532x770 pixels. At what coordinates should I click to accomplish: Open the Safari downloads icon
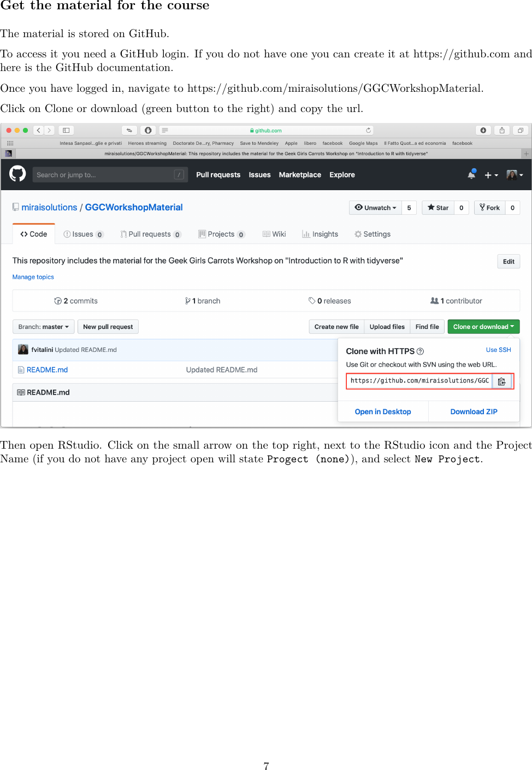click(x=483, y=130)
